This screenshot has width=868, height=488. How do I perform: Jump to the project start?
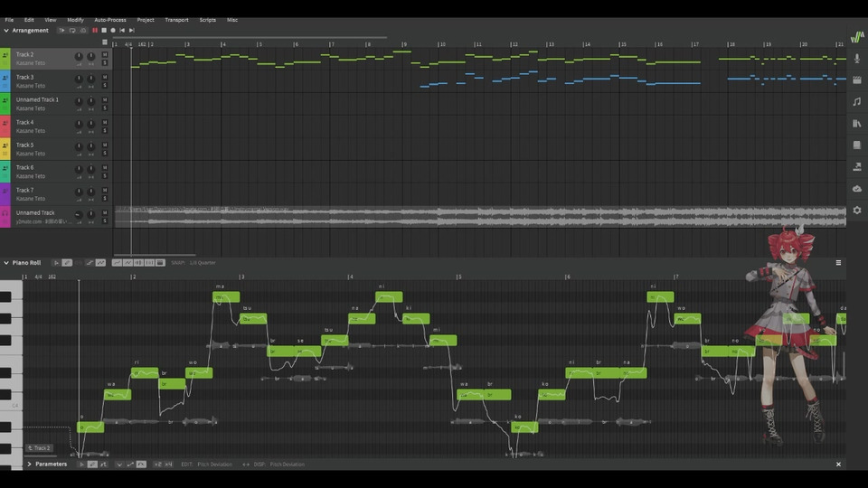pyautogui.click(x=122, y=31)
